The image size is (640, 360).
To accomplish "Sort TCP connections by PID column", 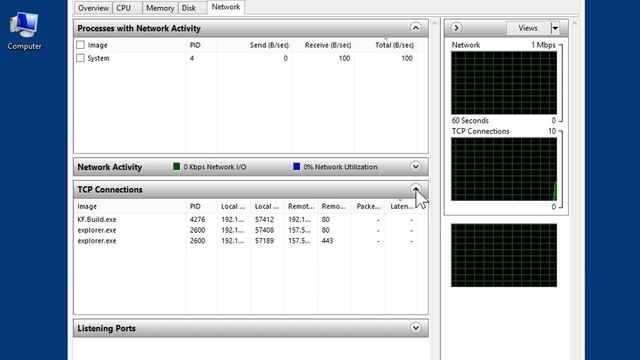I will 195,207.
